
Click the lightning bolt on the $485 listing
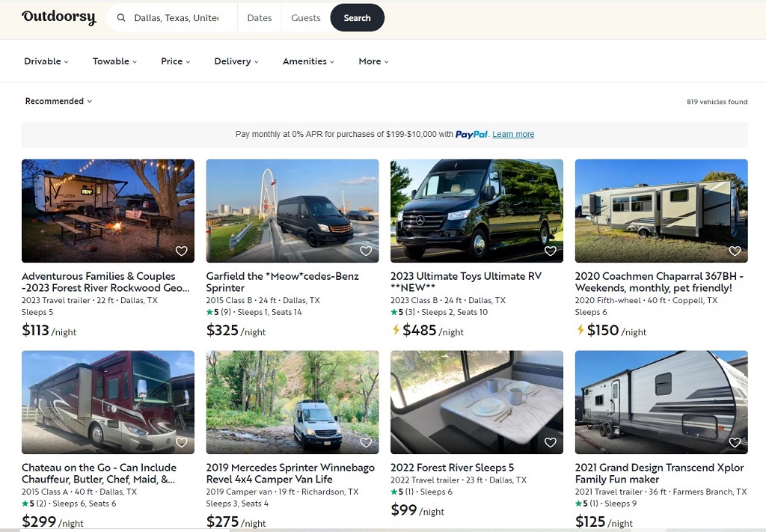395,331
